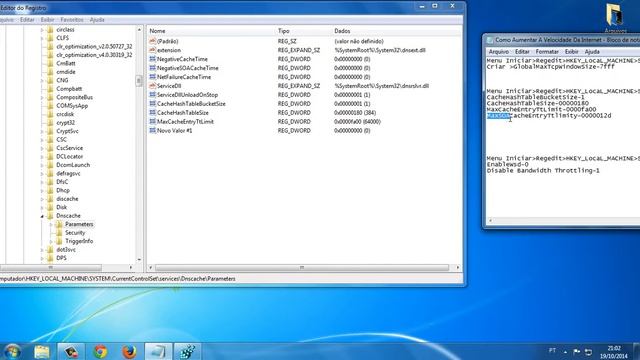This screenshot has height=360, width=640.
Task: Launch Firefox from taskbar
Action: (x=129, y=351)
